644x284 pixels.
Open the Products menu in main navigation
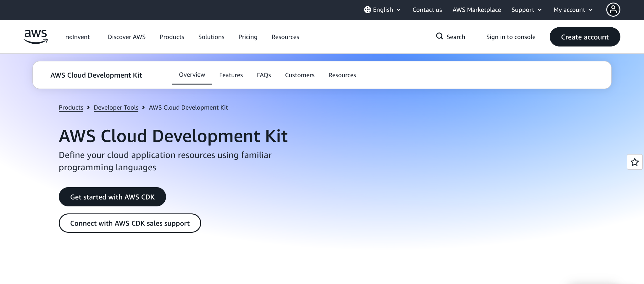pos(172,37)
